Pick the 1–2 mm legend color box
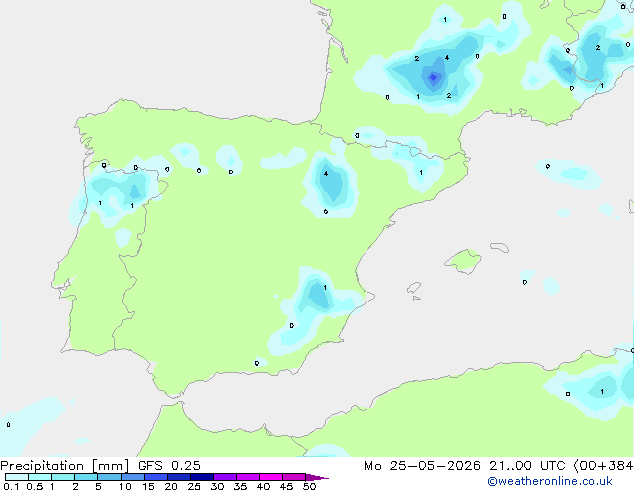The image size is (634, 490). click(x=63, y=477)
